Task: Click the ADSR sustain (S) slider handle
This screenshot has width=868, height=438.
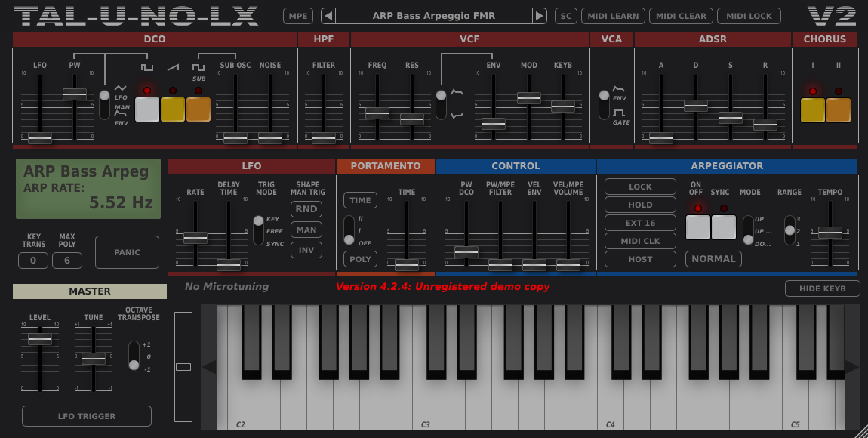Action: [x=730, y=118]
